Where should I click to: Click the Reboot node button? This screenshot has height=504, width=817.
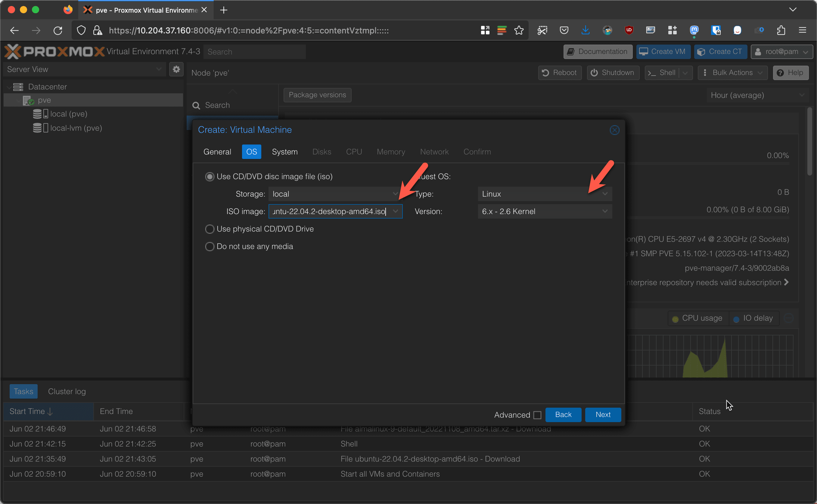(560, 73)
